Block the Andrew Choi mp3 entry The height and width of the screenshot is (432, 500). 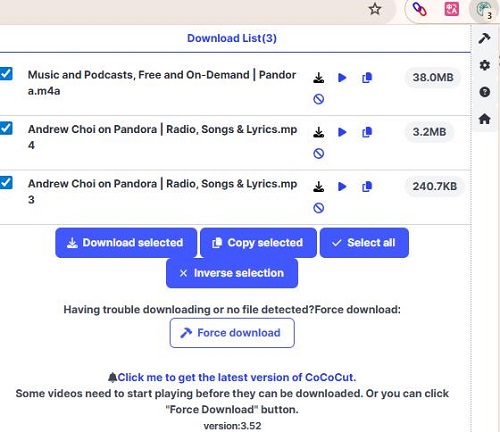click(x=319, y=208)
